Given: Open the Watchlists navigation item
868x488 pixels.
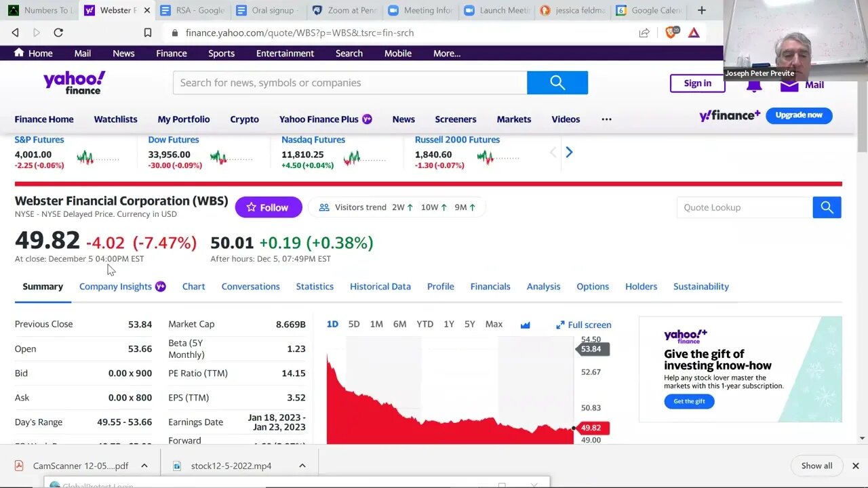Looking at the screenshot, I should (115, 119).
